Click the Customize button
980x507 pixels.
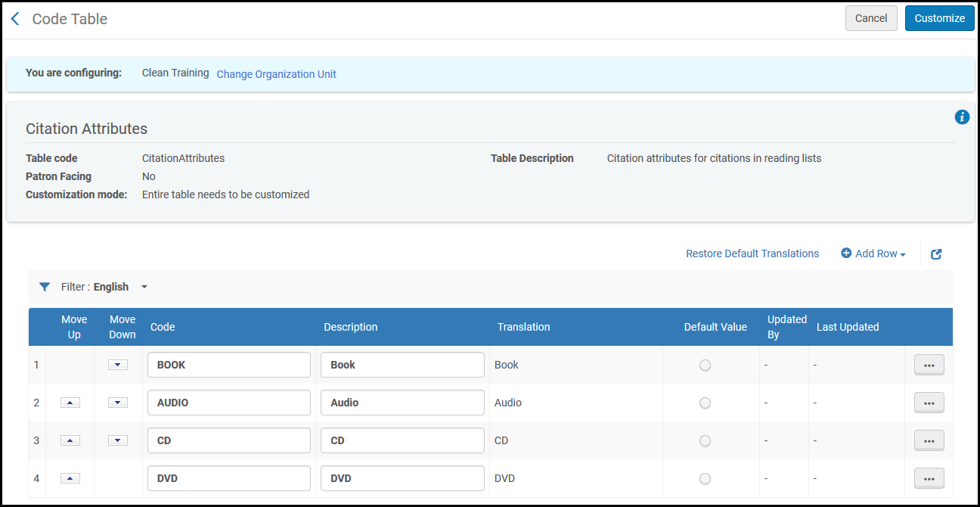click(939, 18)
